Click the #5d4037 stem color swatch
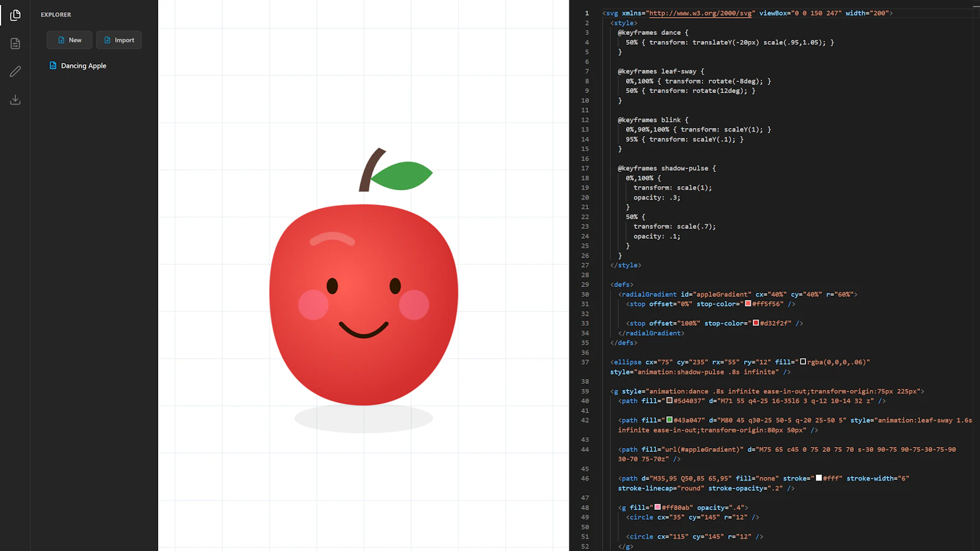The image size is (980, 551). [669, 400]
